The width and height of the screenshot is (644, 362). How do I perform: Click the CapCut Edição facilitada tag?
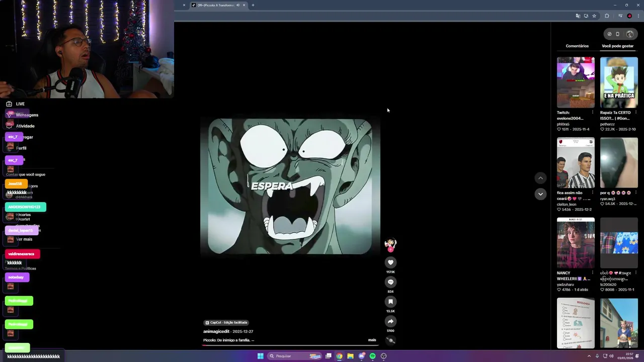(x=226, y=322)
